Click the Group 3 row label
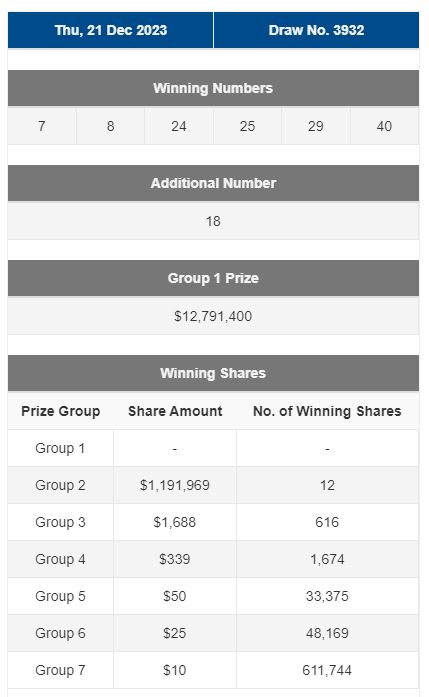The width and height of the screenshot is (429, 697). pos(60,522)
